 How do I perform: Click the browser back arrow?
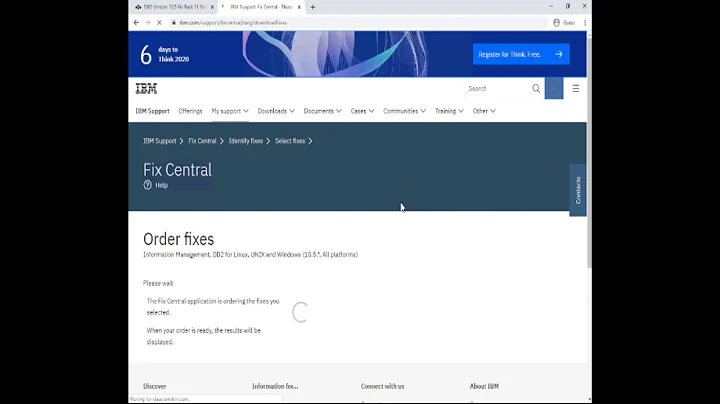click(x=136, y=22)
